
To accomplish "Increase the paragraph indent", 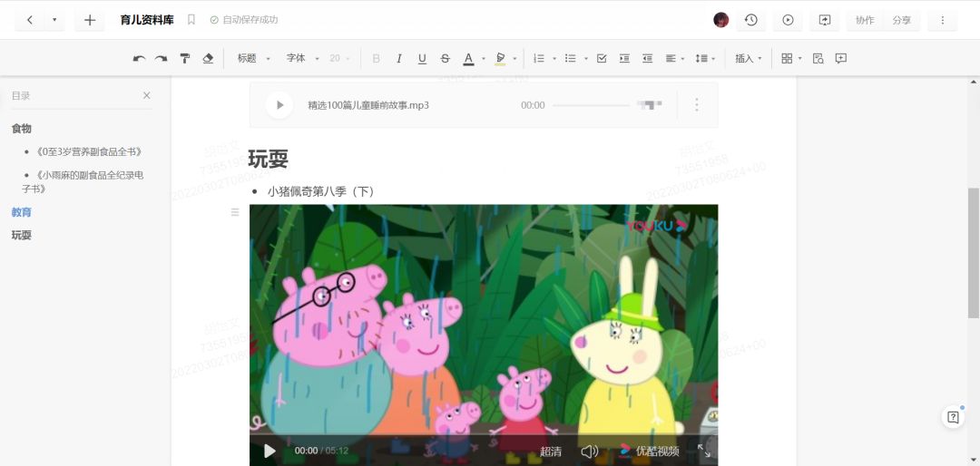I will point(624,58).
